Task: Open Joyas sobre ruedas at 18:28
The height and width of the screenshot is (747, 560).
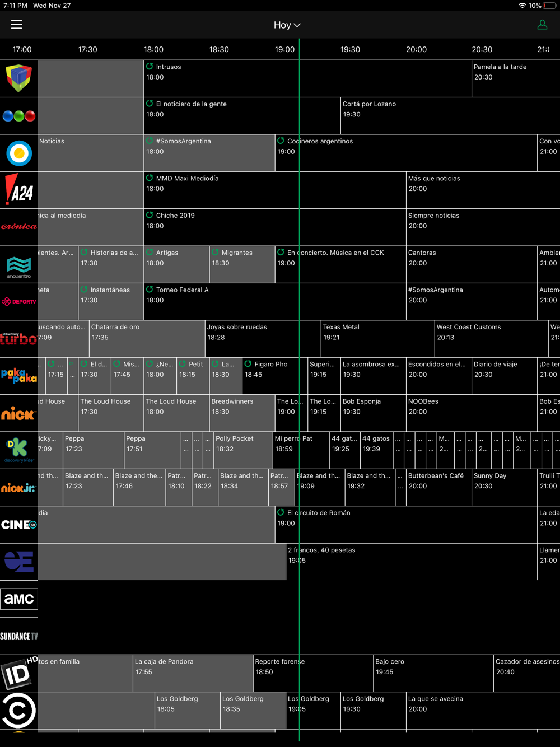Action: point(263,339)
